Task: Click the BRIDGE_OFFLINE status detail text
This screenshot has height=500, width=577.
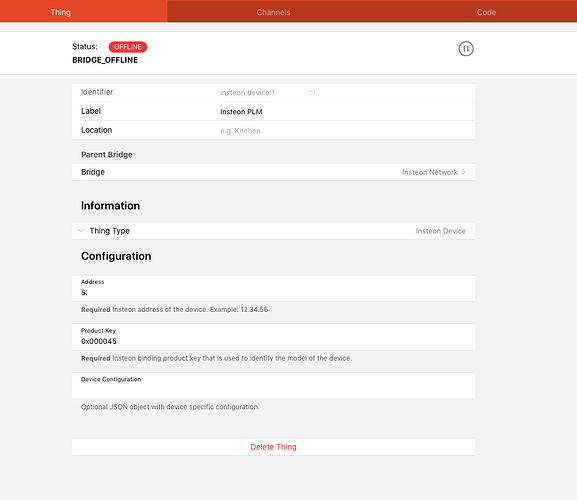Action: pos(105,60)
